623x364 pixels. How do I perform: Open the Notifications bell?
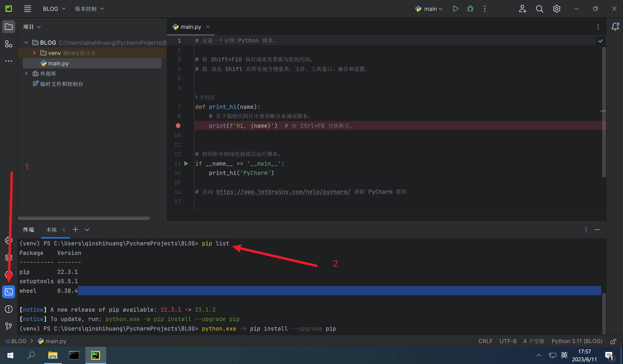[615, 27]
